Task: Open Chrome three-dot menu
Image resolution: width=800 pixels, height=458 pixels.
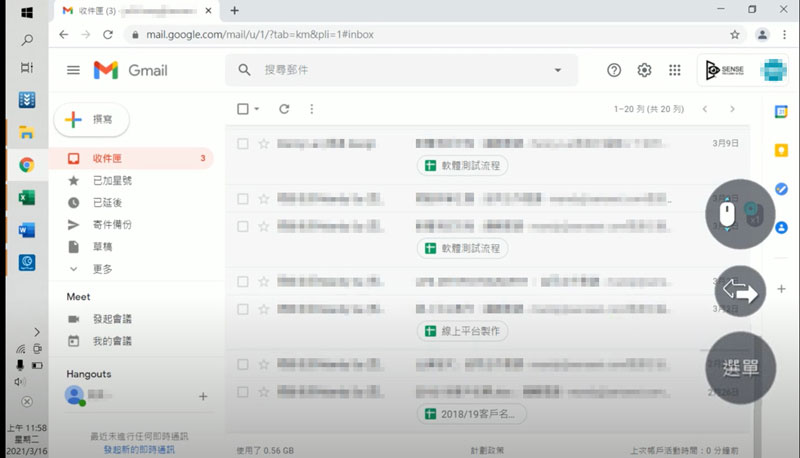Action: [784, 35]
